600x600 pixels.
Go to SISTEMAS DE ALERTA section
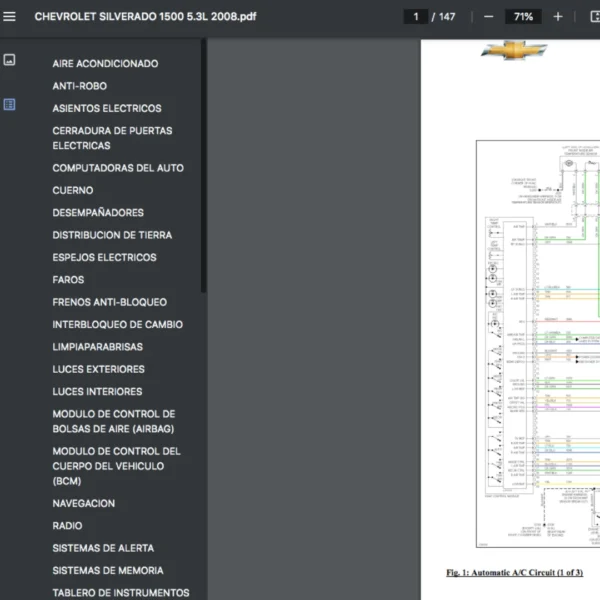point(103,548)
